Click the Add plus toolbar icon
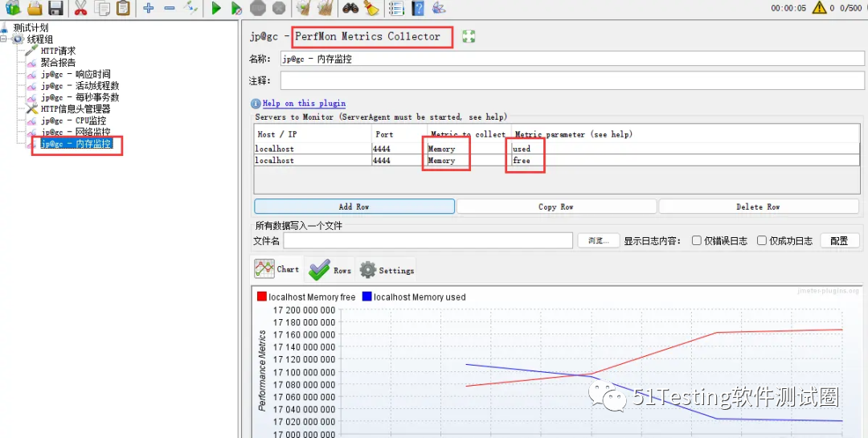Image resolution: width=868 pixels, height=438 pixels. (x=148, y=8)
